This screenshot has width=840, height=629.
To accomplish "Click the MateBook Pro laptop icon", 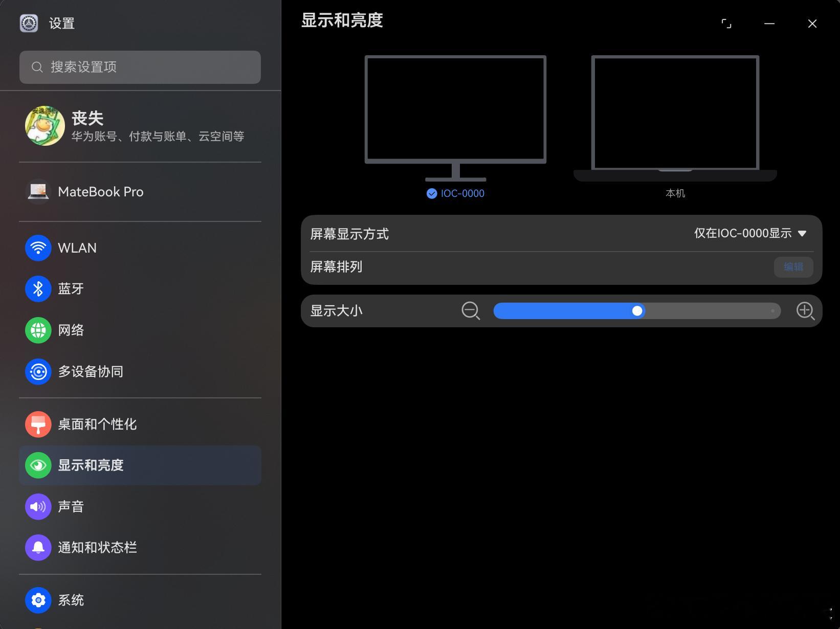I will pyautogui.click(x=38, y=192).
